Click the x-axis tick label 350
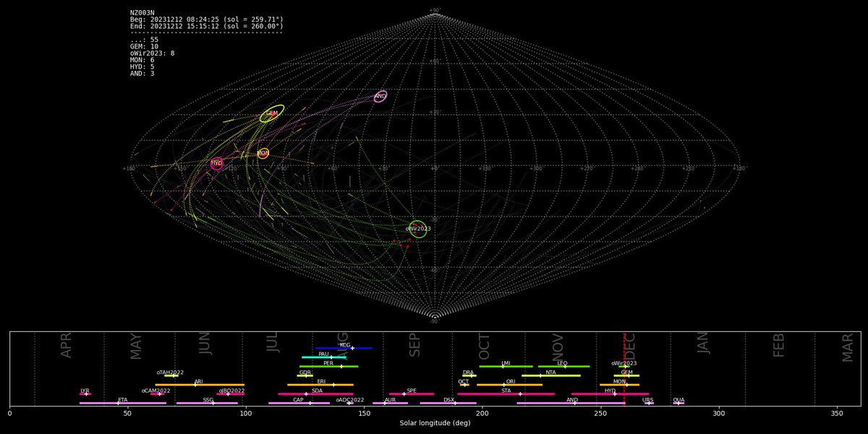Screen dimensions: 868x434 (837, 414)
